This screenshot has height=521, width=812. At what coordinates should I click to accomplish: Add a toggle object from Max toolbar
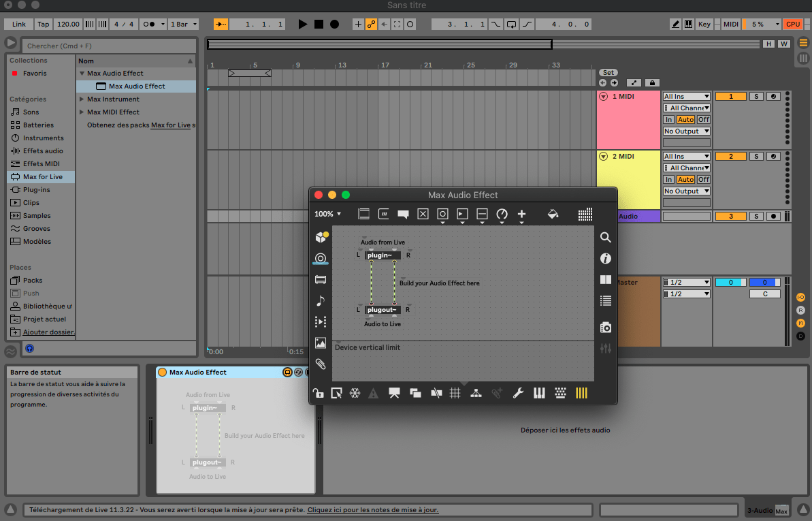pos(423,214)
